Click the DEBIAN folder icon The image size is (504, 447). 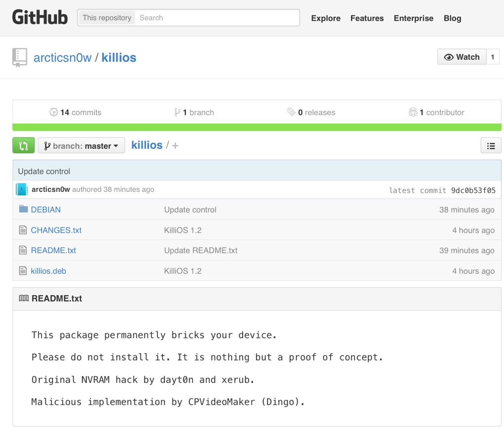pos(23,209)
